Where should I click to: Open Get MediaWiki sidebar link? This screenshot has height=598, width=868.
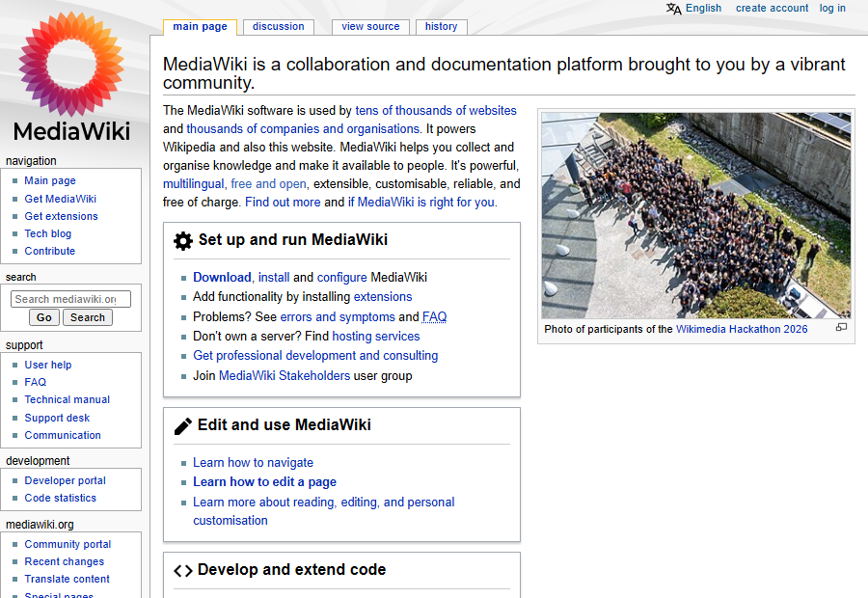[61, 199]
